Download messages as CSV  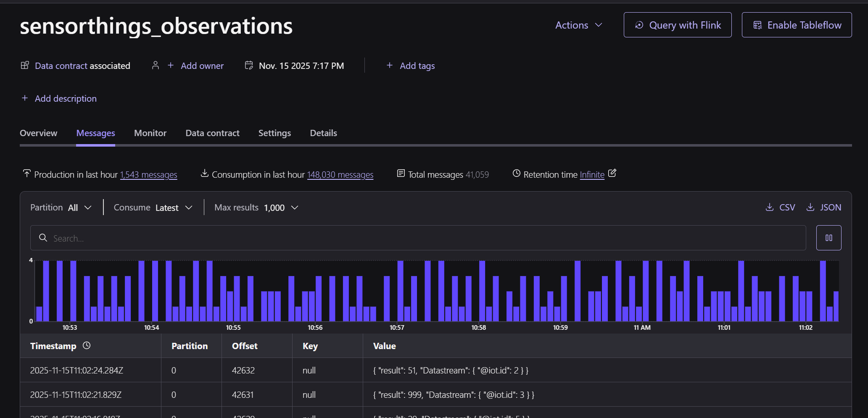click(x=780, y=208)
